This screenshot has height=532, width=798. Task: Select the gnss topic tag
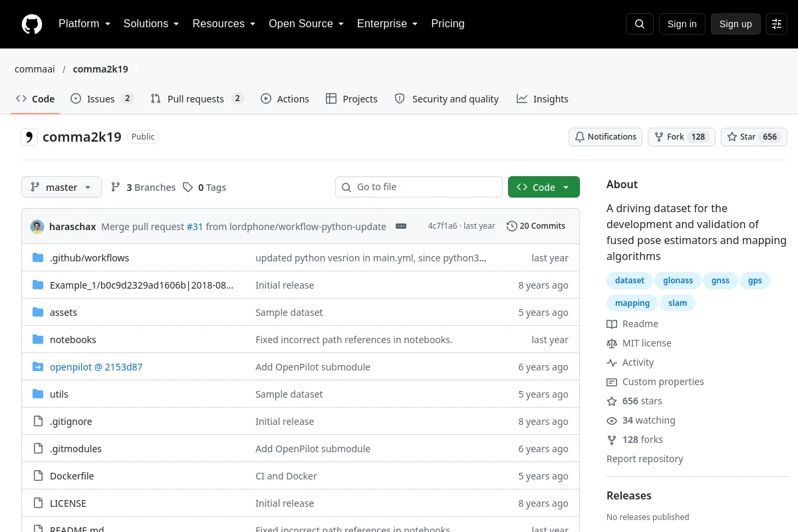(720, 281)
